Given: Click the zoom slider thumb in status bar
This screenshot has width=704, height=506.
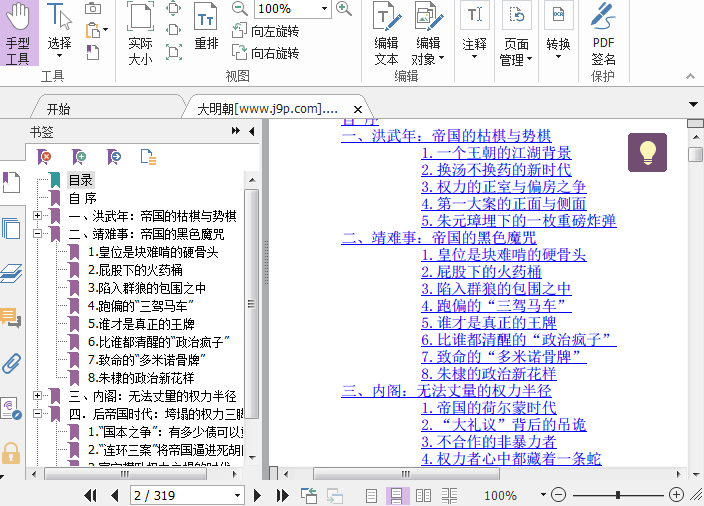Looking at the screenshot, I should point(618,495).
